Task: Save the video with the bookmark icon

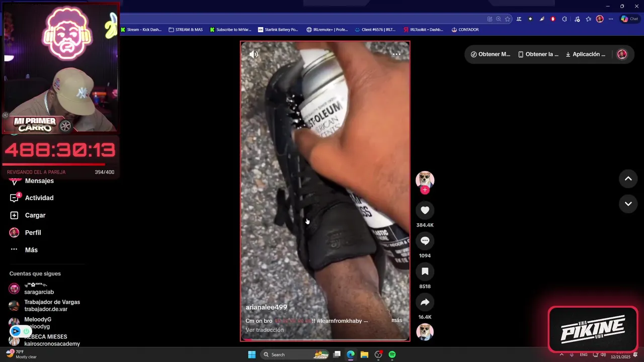Action: [425, 271]
